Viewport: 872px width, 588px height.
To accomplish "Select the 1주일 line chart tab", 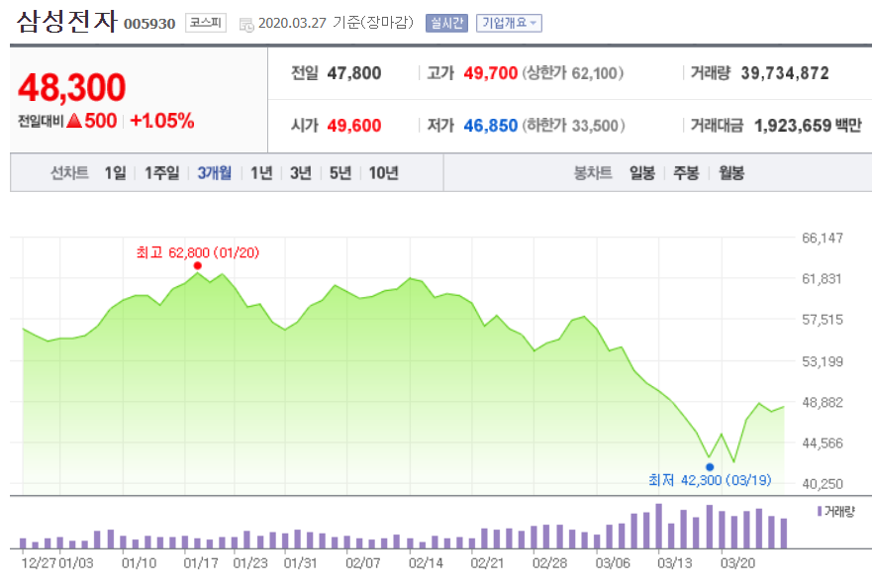I will 162,173.
